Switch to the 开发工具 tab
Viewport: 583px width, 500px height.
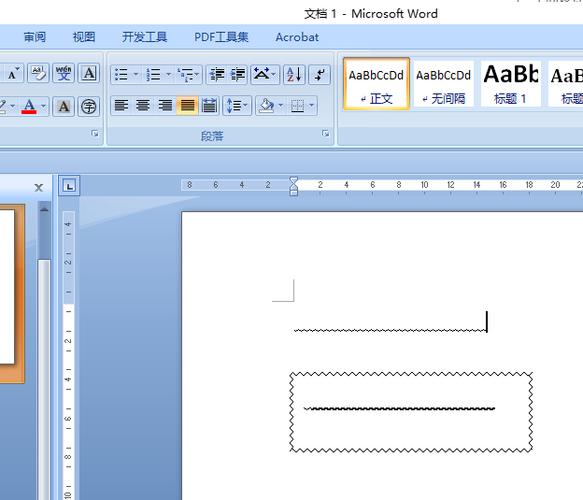click(x=145, y=37)
